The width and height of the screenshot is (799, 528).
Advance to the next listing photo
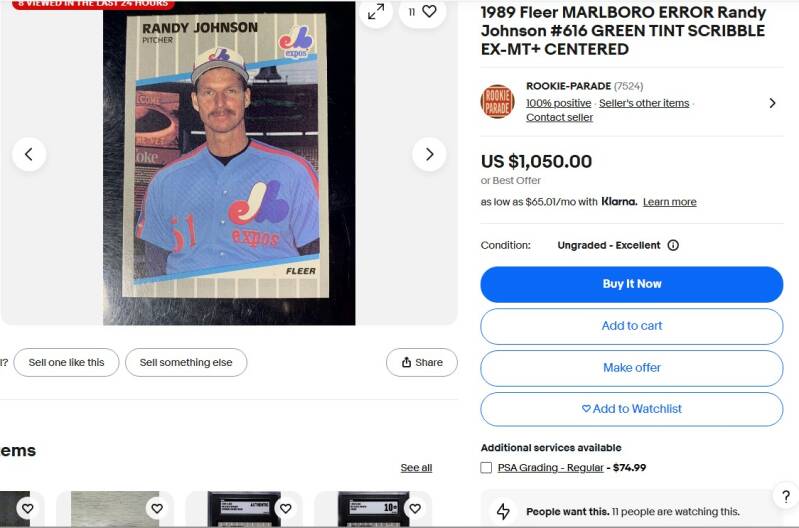(429, 154)
